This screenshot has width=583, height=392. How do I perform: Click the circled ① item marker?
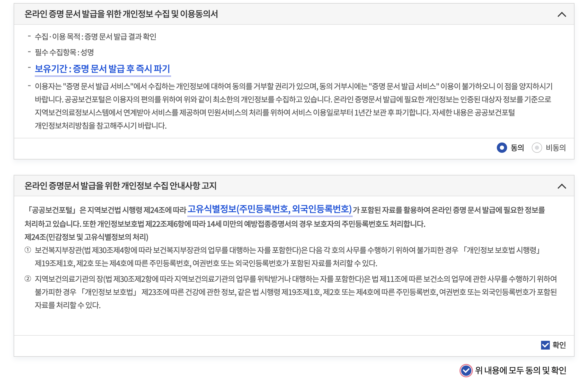28,250
